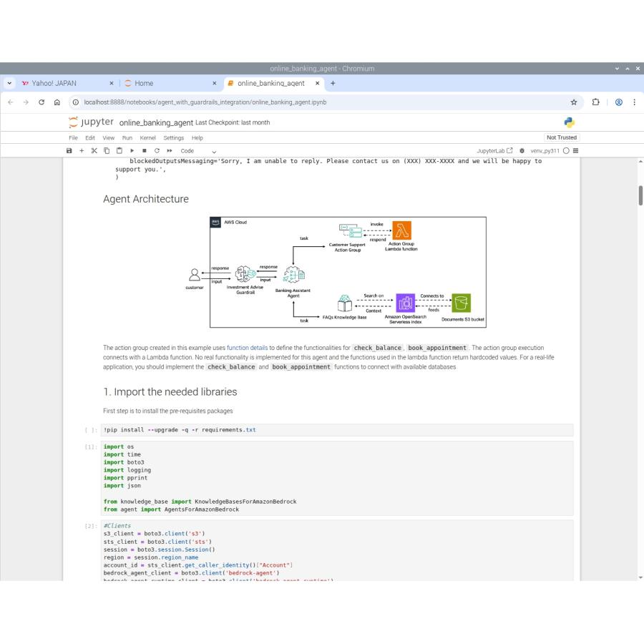This screenshot has width=644, height=644.
Task: Open the function details link
Action: pyautogui.click(x=247, y=348)
